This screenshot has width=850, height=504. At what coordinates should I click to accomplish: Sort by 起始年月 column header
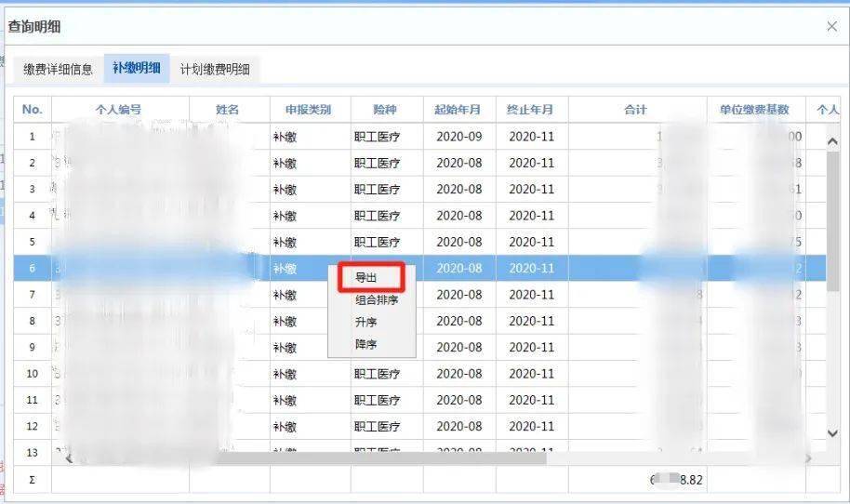(458, 110)
